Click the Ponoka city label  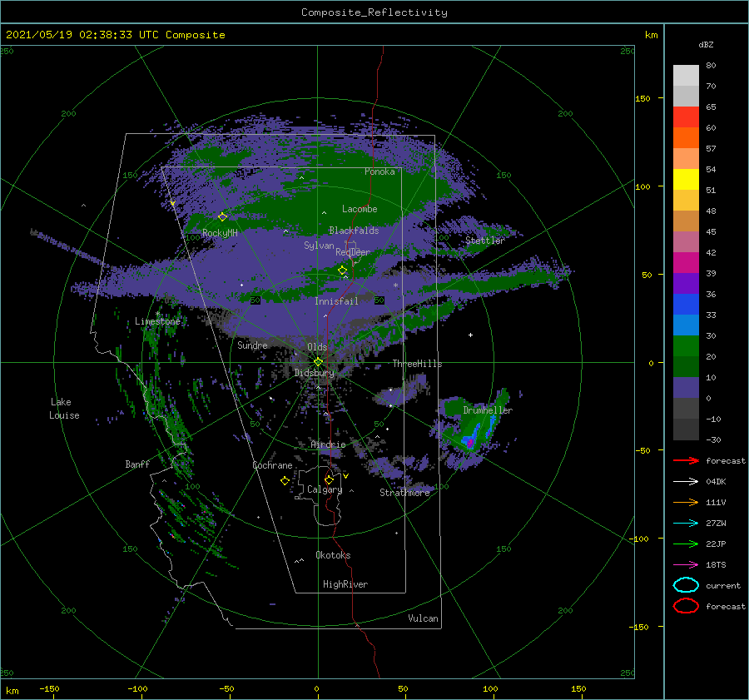pos(379,171)
